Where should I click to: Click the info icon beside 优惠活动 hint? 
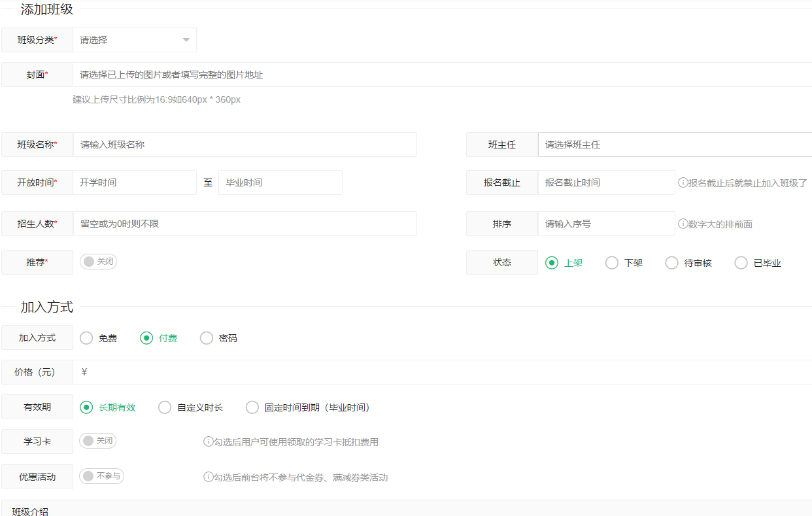pyautogui.click(x=209, y=477)
